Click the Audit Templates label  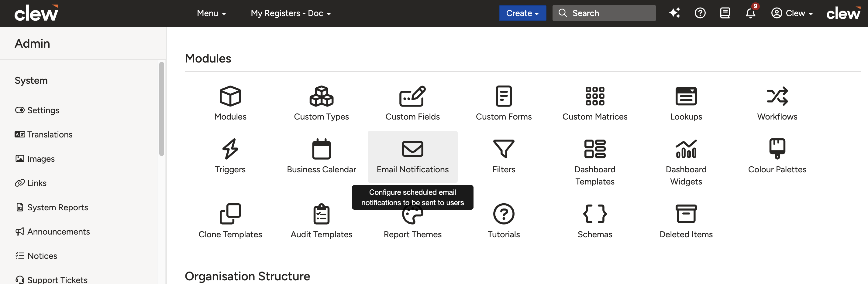click(x=322, y=234)
